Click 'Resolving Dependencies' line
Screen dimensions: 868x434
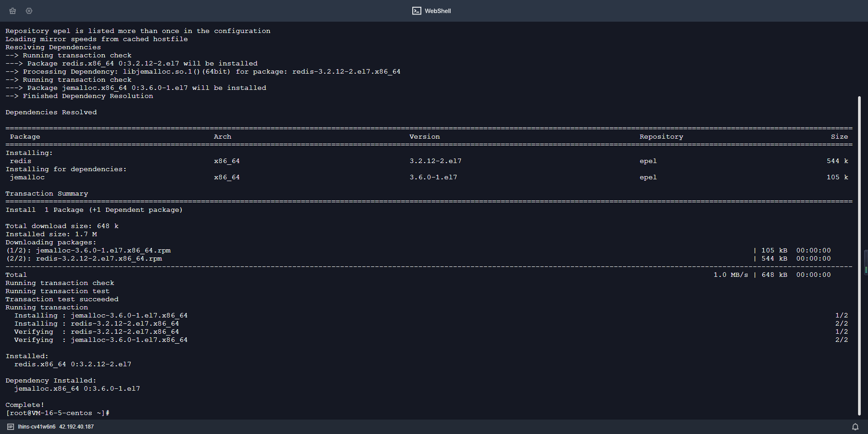pos(53,47)
